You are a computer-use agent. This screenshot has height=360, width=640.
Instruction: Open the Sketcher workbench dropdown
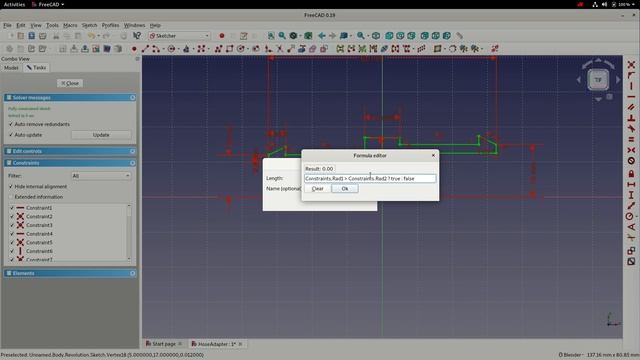[x=180, y=36]
